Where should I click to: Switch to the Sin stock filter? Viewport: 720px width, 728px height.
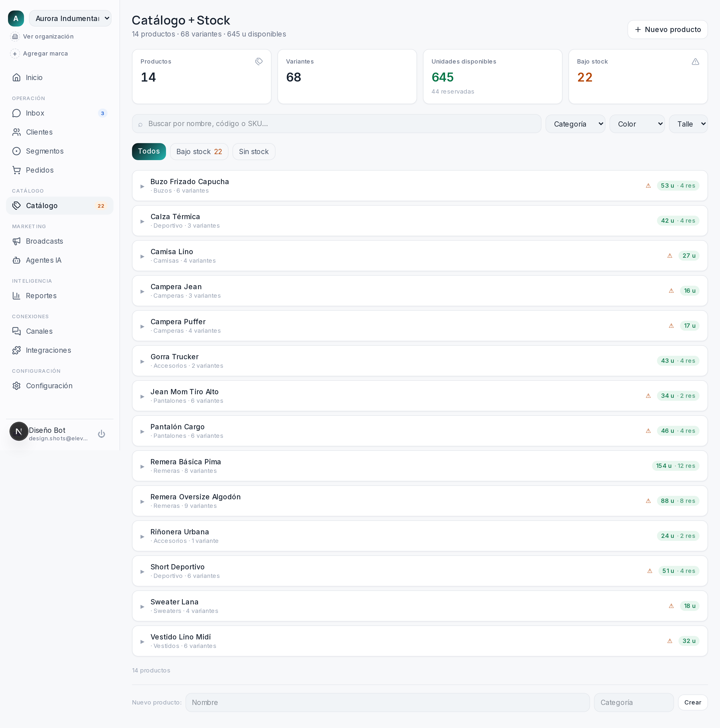[x=253, y=151]
